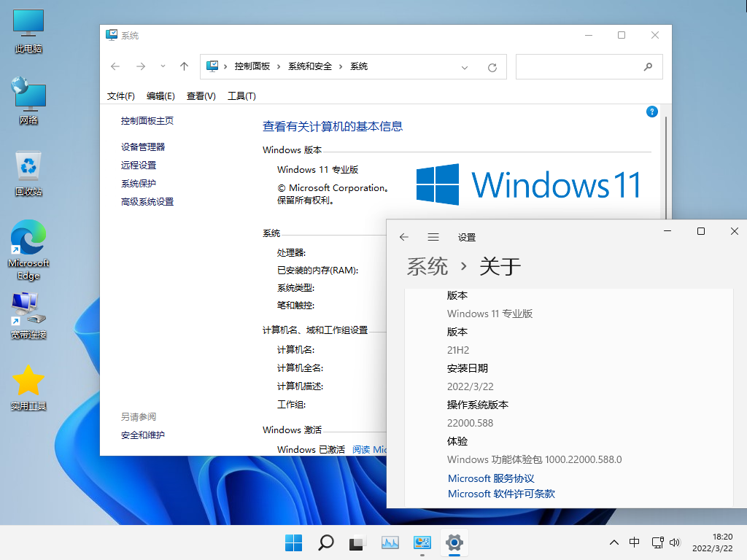Viewport: 747px width, 560px height.
Task: Open the 编辑(E) menu
Action: pos(160,96)
